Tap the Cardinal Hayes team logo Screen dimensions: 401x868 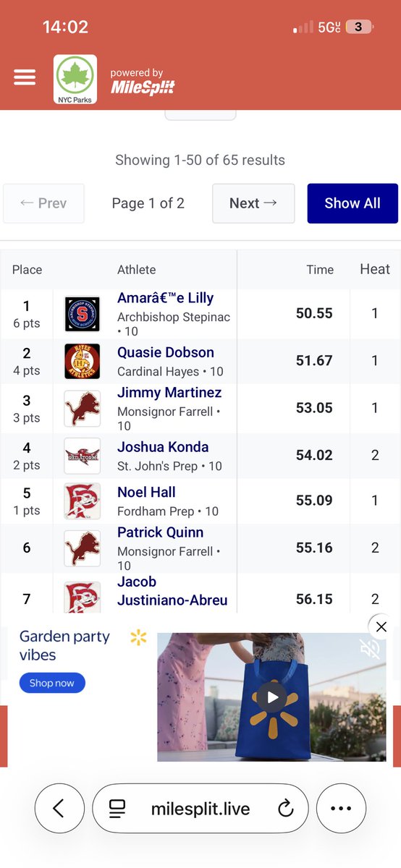tap(81, 361)
